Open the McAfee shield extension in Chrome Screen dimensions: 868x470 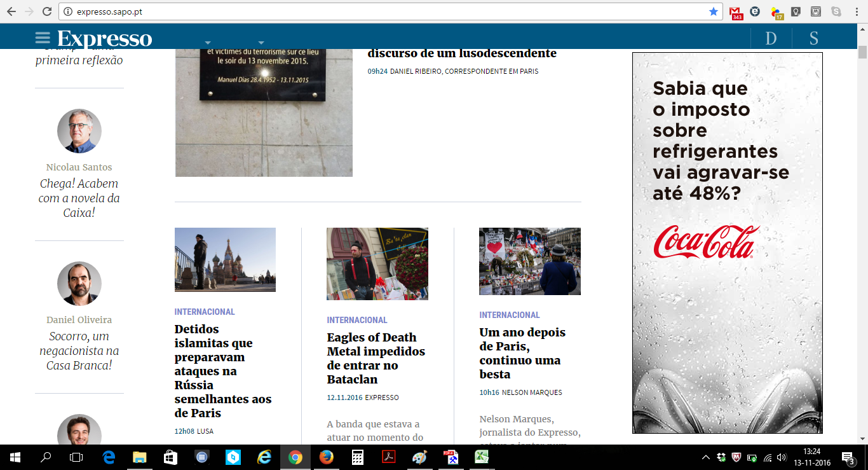[x=816, y=11]
